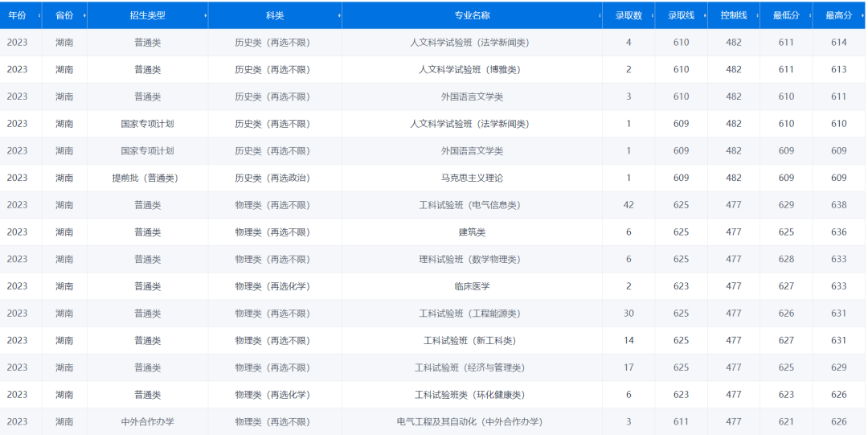
Task: Click admission count 14 cell
Action: [628, 341]
